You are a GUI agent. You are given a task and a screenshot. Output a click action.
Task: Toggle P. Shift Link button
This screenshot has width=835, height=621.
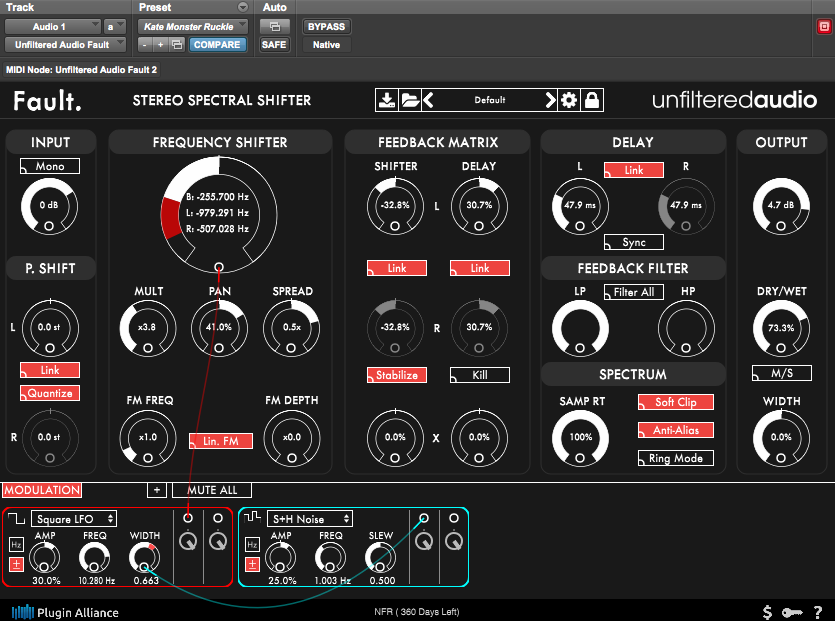[50, 370]
